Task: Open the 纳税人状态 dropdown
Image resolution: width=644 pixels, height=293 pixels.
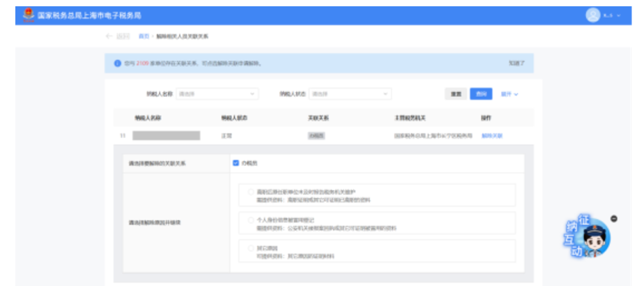Action: 349,93
